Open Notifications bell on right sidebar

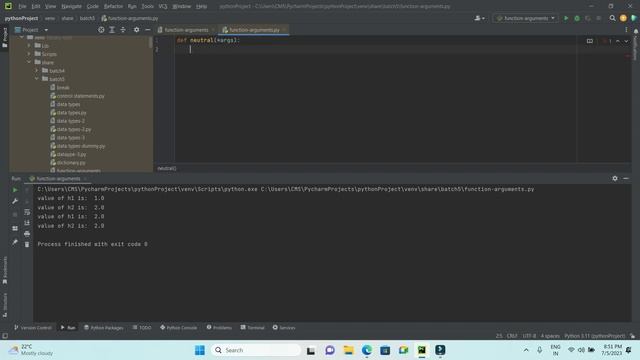point(636,32)
